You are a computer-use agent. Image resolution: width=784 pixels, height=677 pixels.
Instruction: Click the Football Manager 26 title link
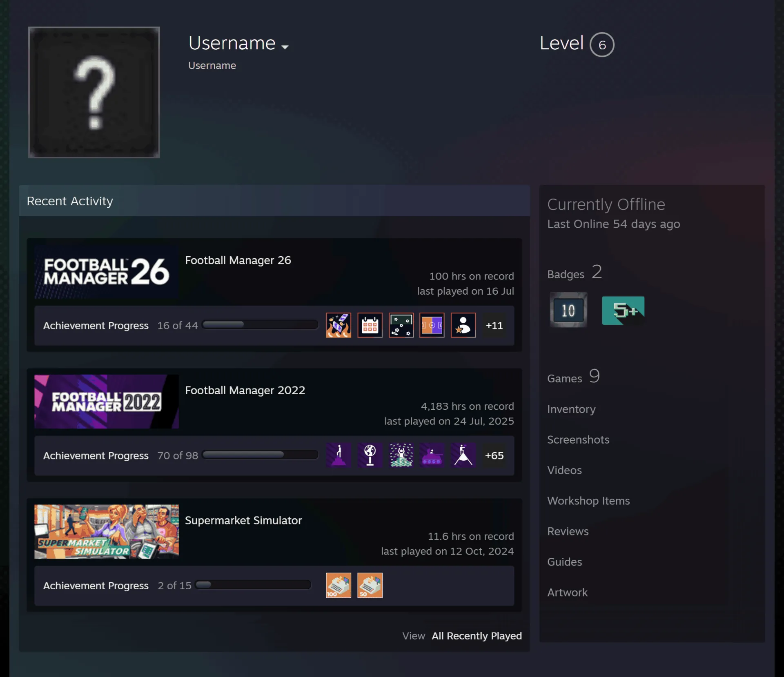[238, 260]
